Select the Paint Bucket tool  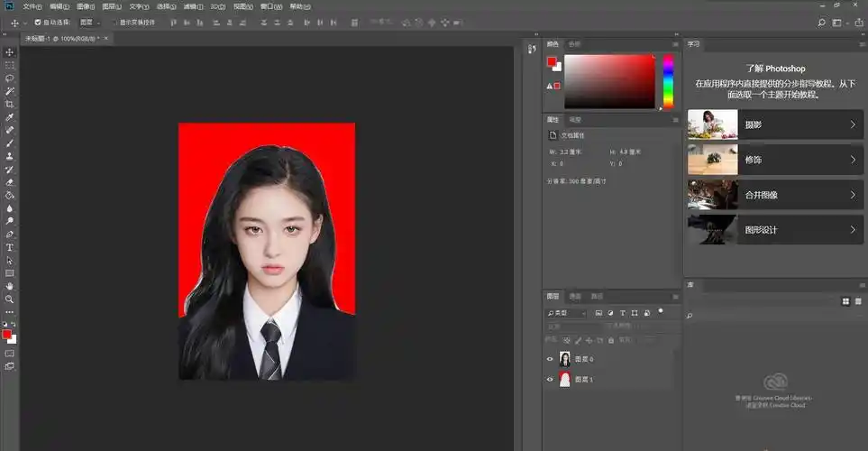point(9,196)
